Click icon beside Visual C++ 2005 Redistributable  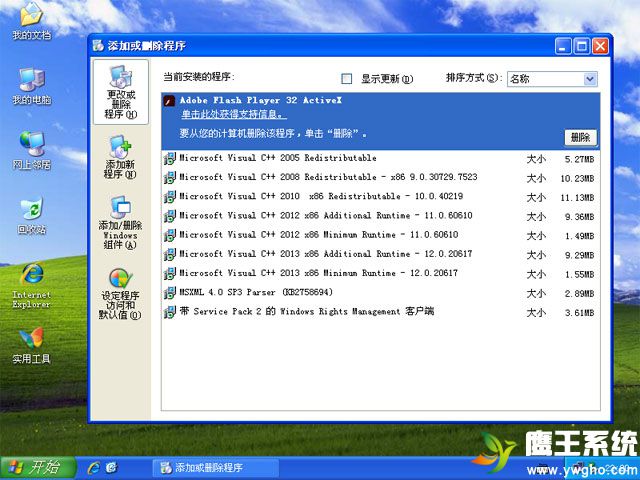[x=169, y=158]
